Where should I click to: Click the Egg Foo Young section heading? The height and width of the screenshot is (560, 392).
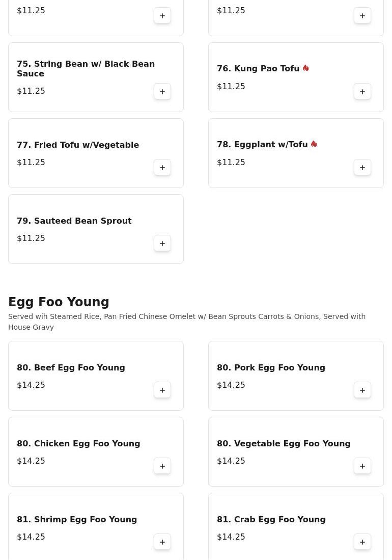(x=59, y=302)
